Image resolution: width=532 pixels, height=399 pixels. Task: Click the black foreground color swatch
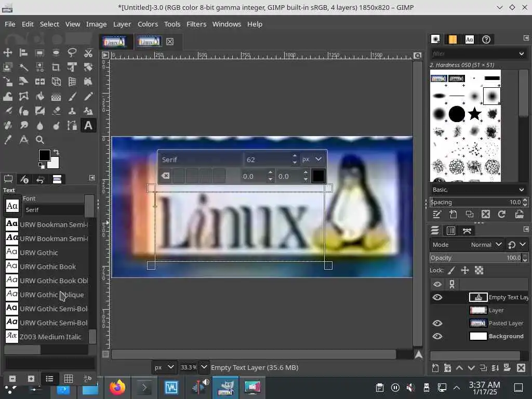(x=44, y=155)
